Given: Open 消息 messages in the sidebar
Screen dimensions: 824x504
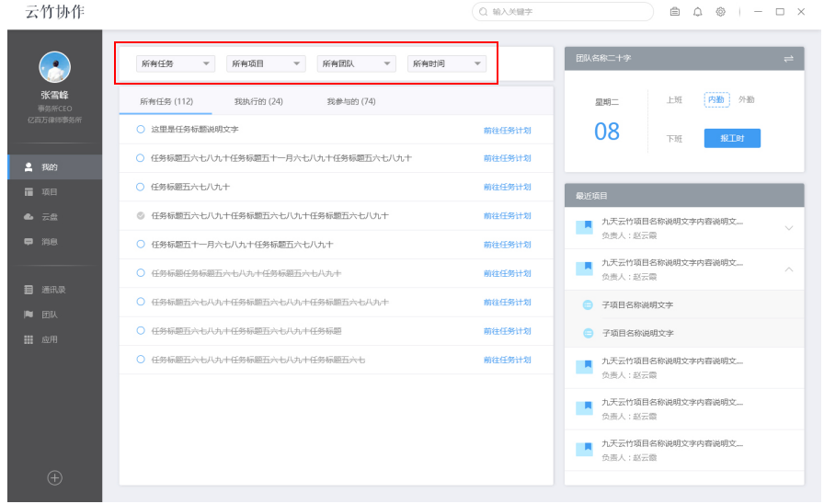Looking at the screenshot, I should pos(29,242).
